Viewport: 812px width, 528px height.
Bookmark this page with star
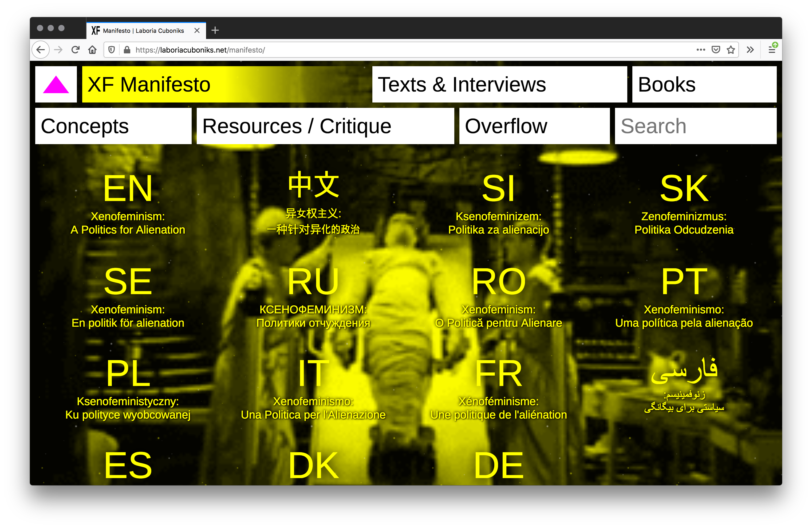click(731, 50)
